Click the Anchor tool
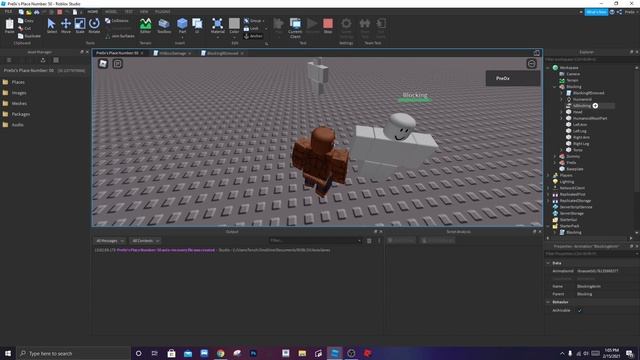This screenshot has height=360, width=640. coord(253,36)
